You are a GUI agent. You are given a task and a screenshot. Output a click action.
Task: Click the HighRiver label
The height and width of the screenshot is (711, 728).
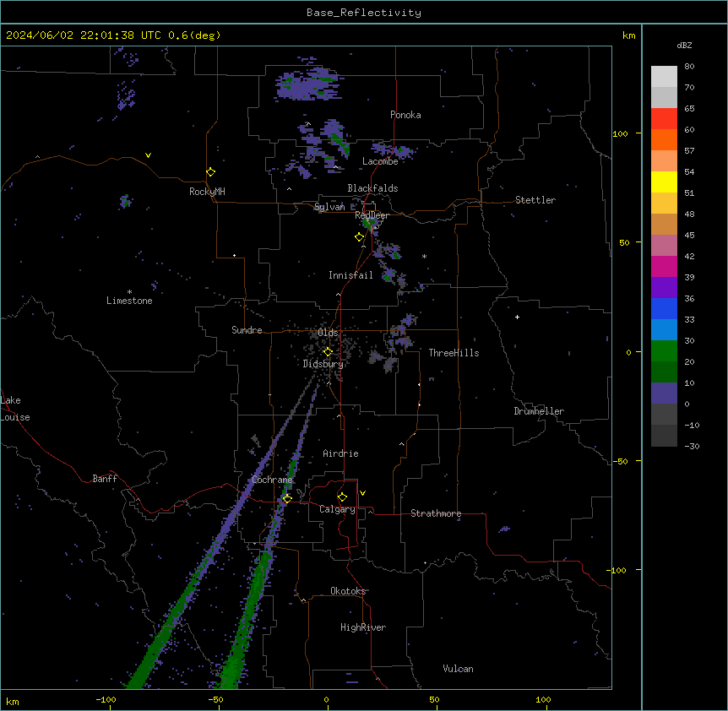[363, 627]
